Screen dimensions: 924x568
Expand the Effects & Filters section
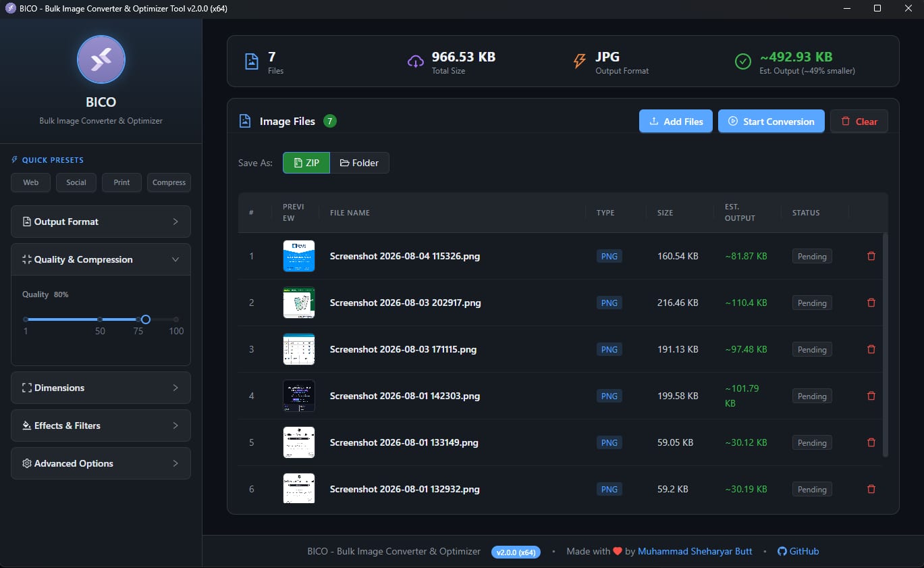coord(101,425)
